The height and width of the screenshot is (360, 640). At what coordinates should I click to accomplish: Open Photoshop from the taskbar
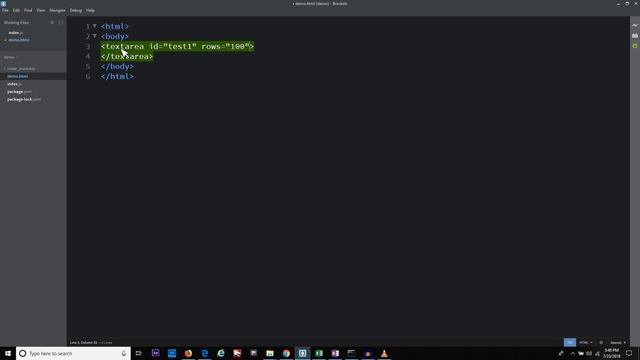coord(172,353)
